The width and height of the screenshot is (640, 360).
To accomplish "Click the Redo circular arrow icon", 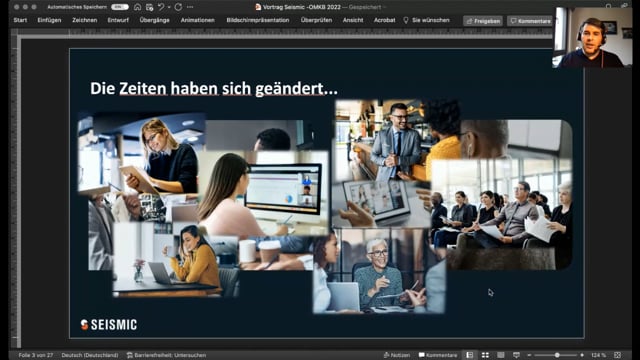I will 178,7.
